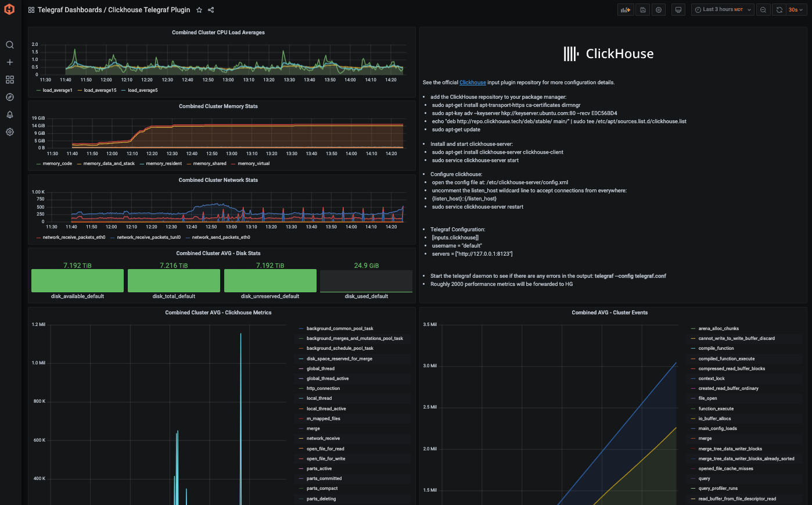Click the Clickhouse Telegraf Plugin title
Viewport: 812px width, 505px height.
[149, 10]
